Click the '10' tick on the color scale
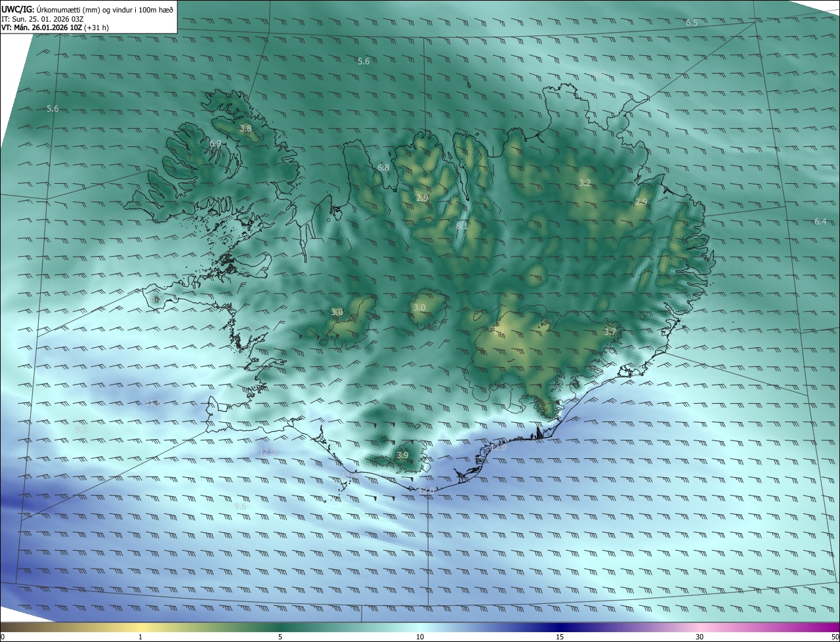The image size is (840, 642). (420, 637)
